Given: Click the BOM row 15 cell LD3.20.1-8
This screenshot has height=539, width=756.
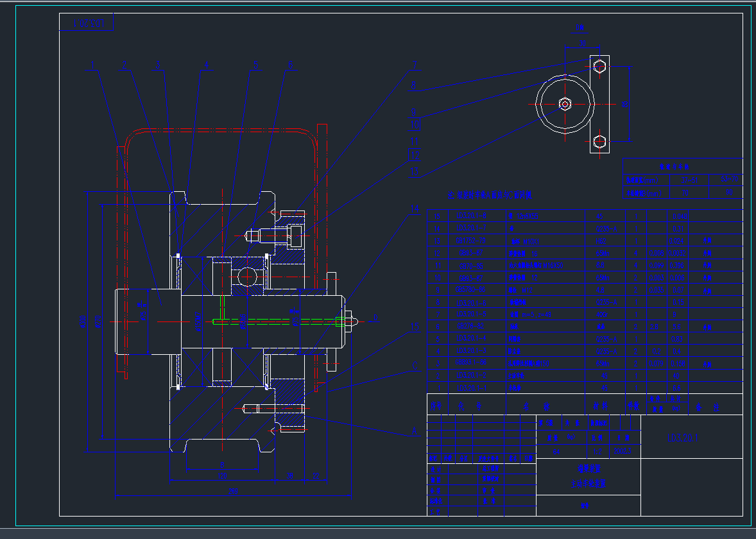Looking at the screenshot, I should tap(472, 216).
